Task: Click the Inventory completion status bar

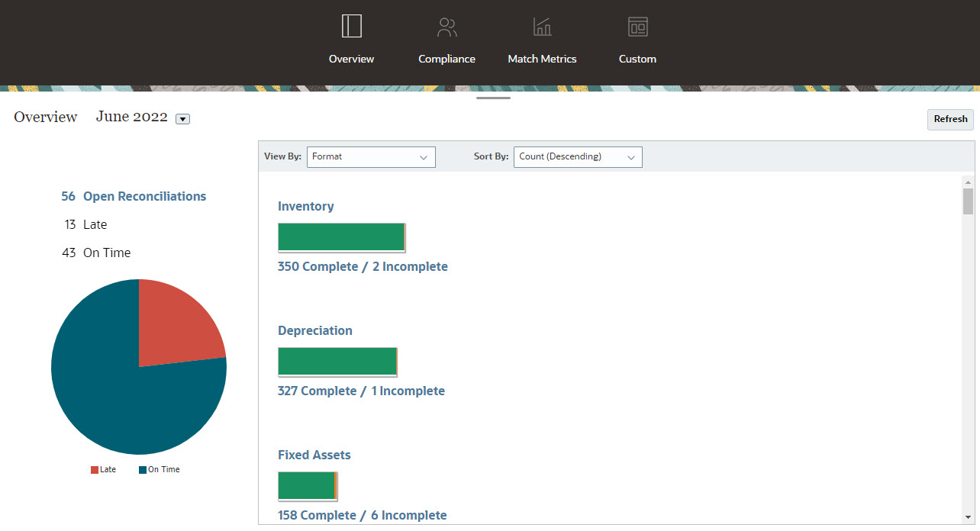Action: (x=341, y=237)
